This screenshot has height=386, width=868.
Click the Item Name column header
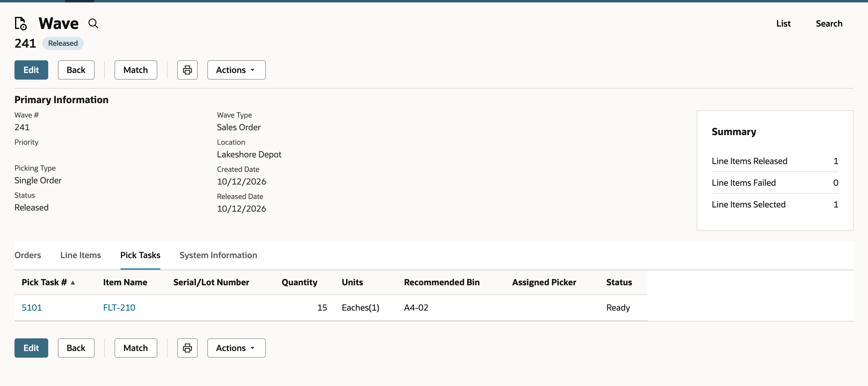point(125,283)
